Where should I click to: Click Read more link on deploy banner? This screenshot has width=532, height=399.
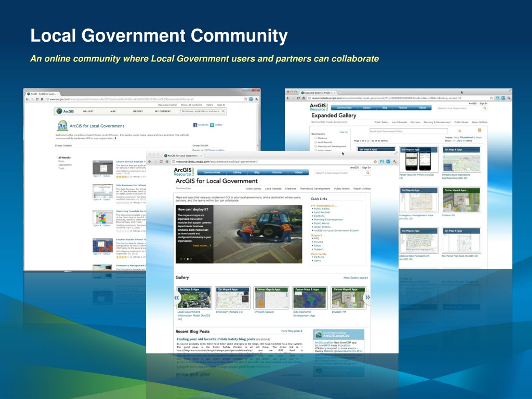(x=202, y=246)
